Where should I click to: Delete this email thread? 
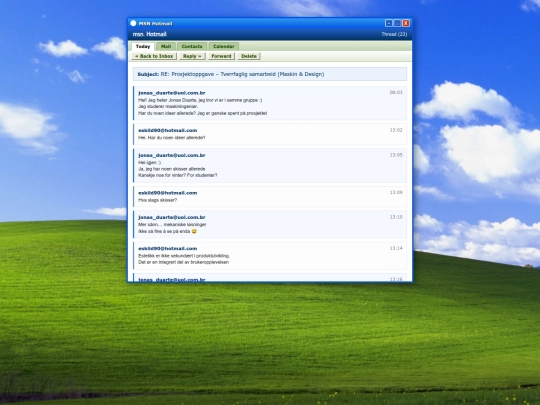click(x=249, y=56)
